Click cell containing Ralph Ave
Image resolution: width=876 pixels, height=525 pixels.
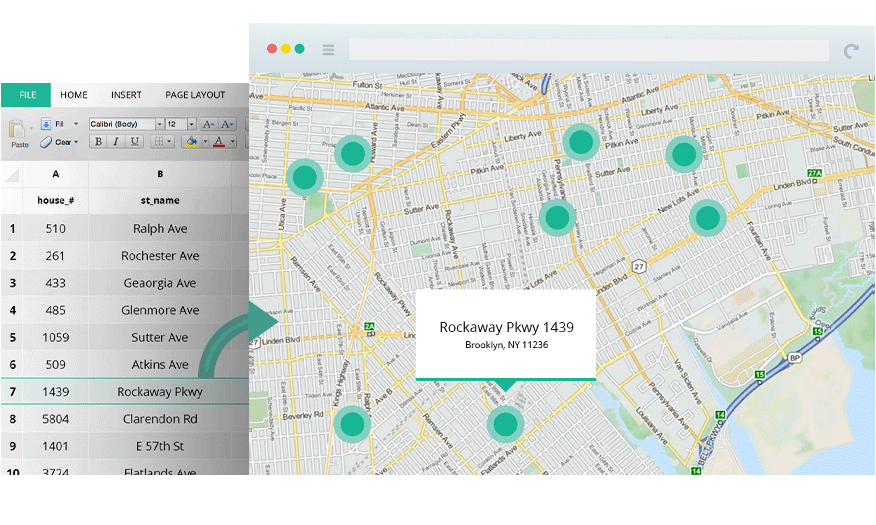pyautogui.click(x=160, y=228)
